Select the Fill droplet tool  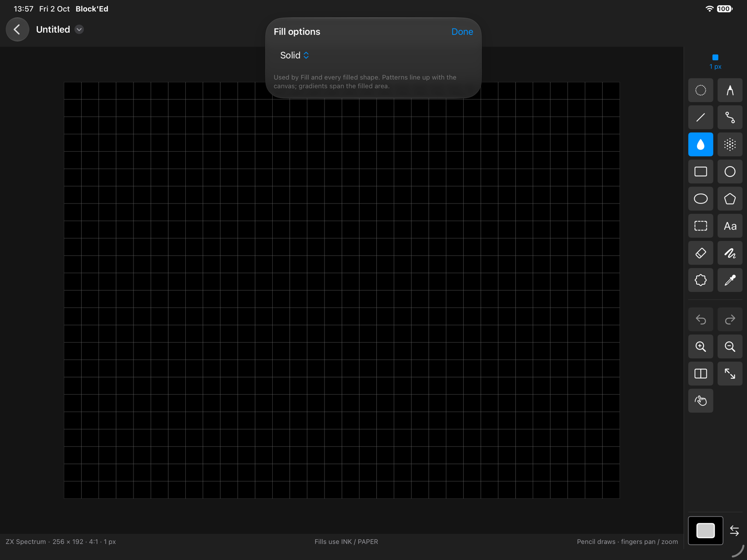[700, 144]
